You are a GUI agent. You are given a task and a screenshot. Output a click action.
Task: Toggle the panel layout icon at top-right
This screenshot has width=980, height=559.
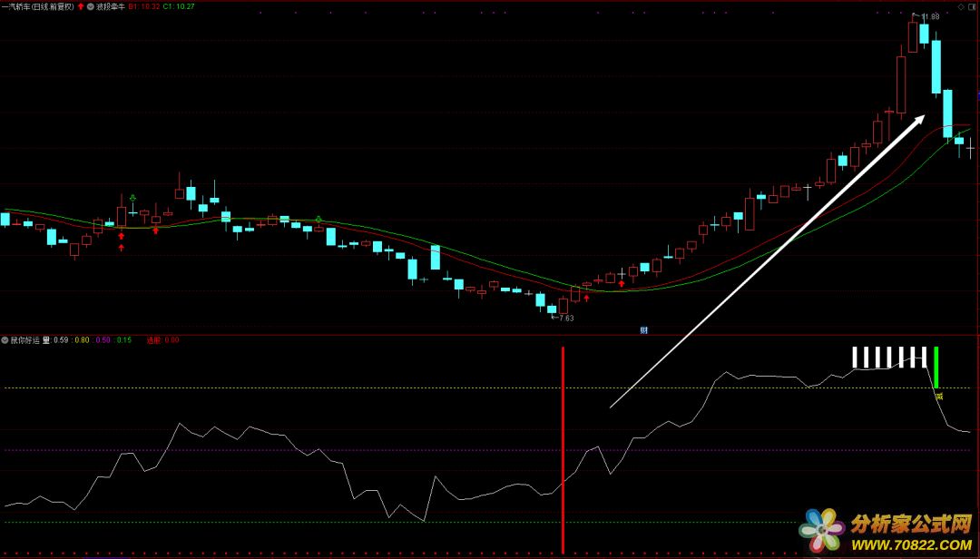972,6
